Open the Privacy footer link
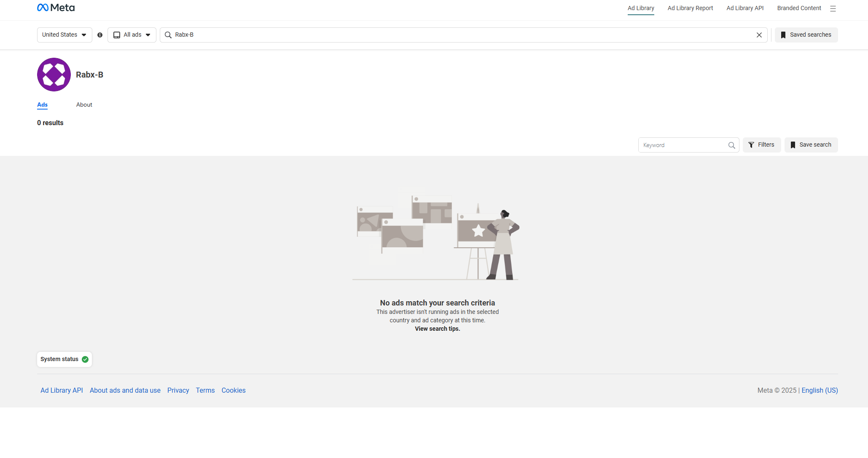The height and width of the screenshot is (458, 868). [178, 390]
